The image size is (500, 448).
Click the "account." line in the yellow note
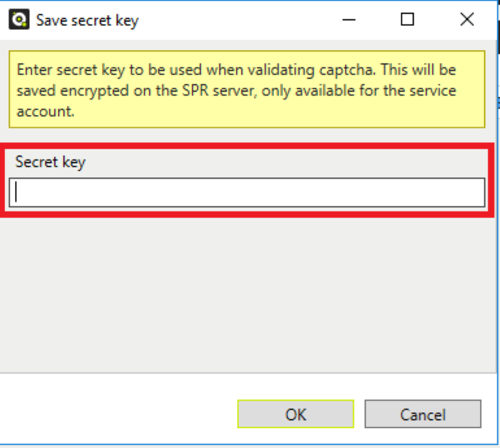coord(45,111)
